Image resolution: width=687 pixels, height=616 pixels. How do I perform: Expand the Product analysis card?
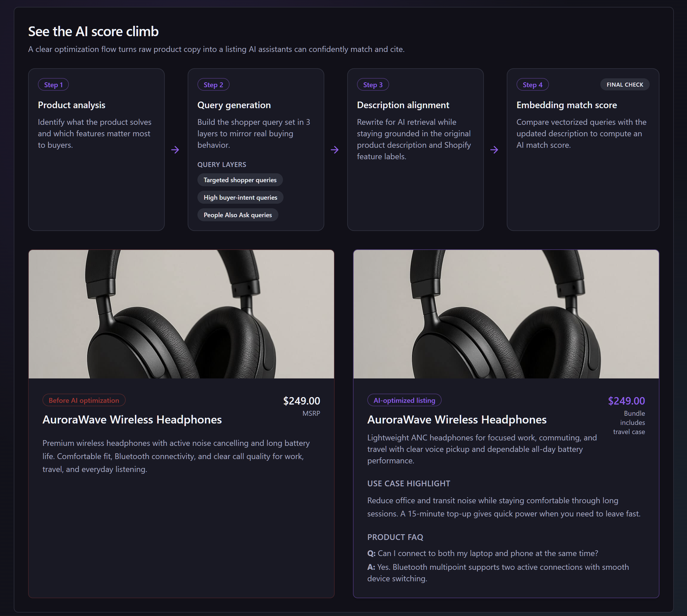pos(96,149)
